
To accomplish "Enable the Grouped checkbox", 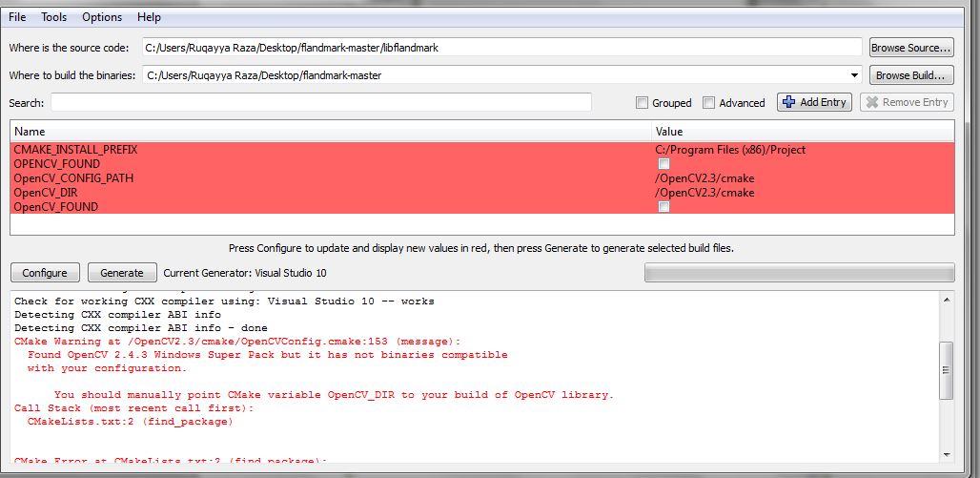I will [643, 103].
